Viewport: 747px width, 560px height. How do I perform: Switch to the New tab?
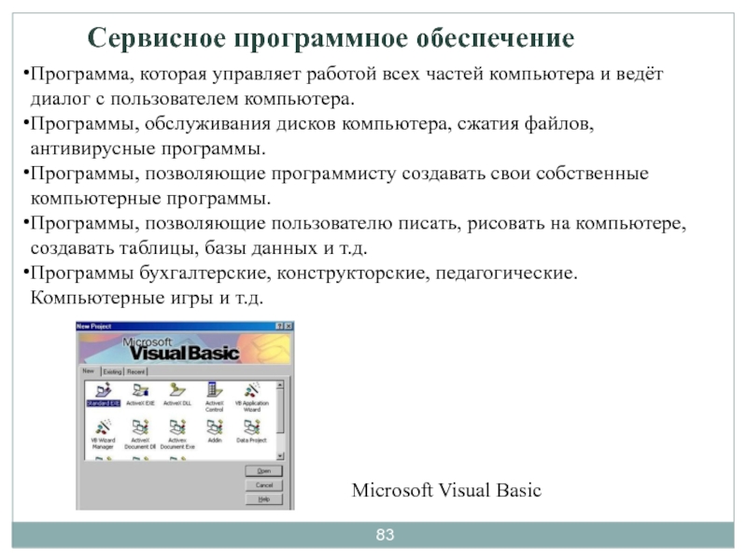pos(89,371)
